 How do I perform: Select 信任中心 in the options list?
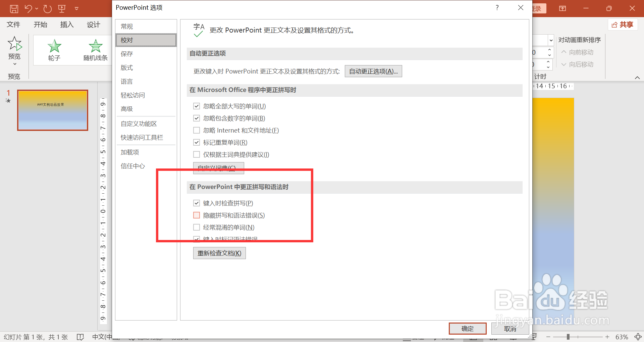click(x=146, y=166)
